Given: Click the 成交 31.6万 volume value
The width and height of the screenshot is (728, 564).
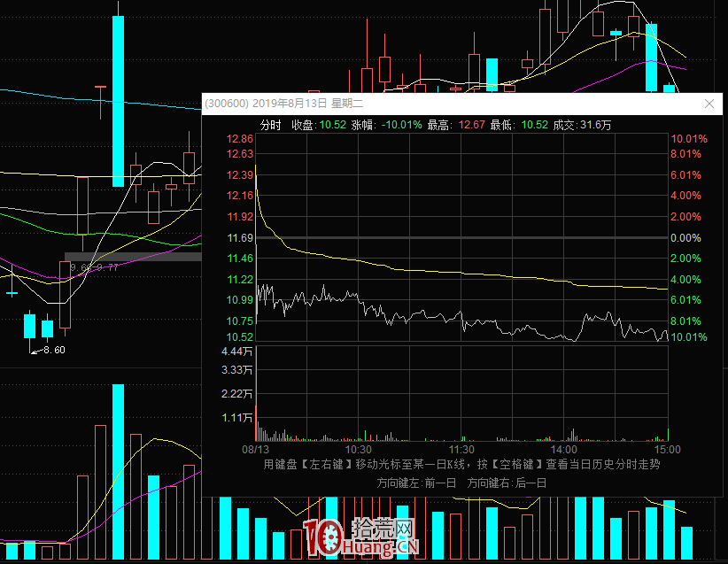Looking at the screenshot, I should click(x=593, y=125).
